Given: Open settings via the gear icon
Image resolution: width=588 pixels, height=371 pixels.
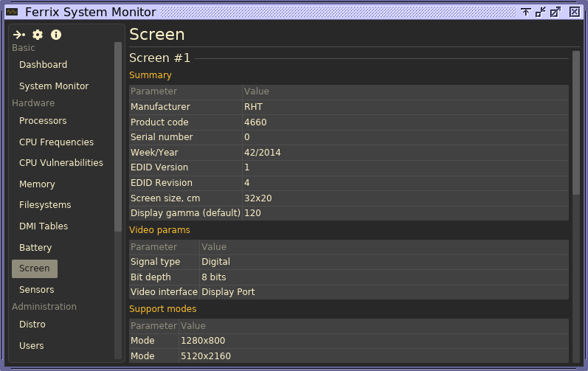Looking at the screenshot, I should tap(38, 35).
